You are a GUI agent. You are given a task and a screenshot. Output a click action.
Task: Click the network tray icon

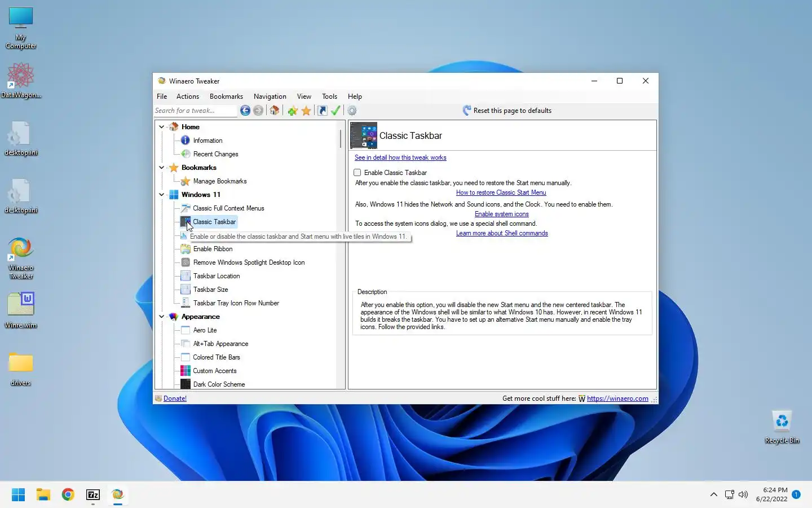pos(729,495)
